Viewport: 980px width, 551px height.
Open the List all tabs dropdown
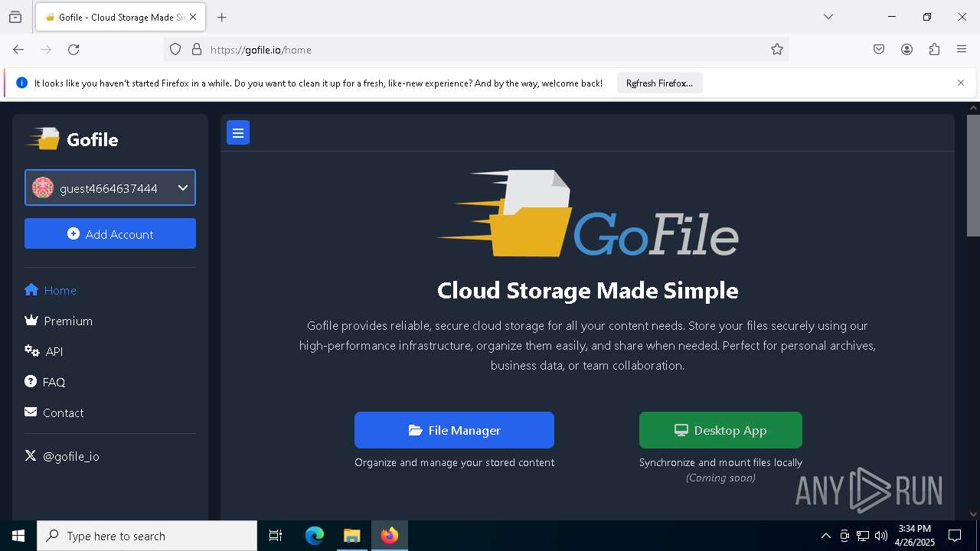tap(828, 17)
